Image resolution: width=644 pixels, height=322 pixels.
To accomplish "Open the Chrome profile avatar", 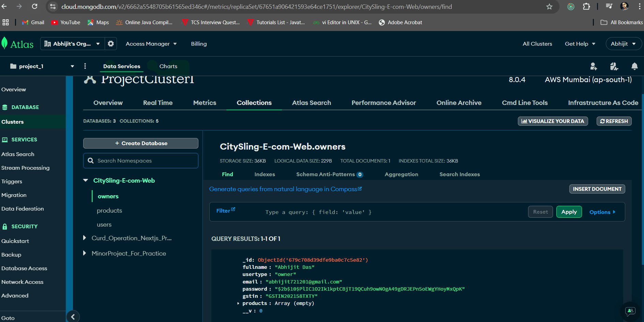I will pos(625,6).
